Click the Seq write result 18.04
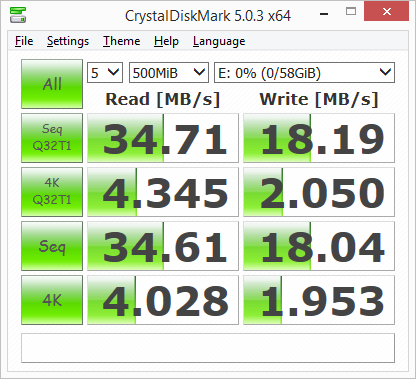This screenshot has width=416, height=379. (319, 246)
